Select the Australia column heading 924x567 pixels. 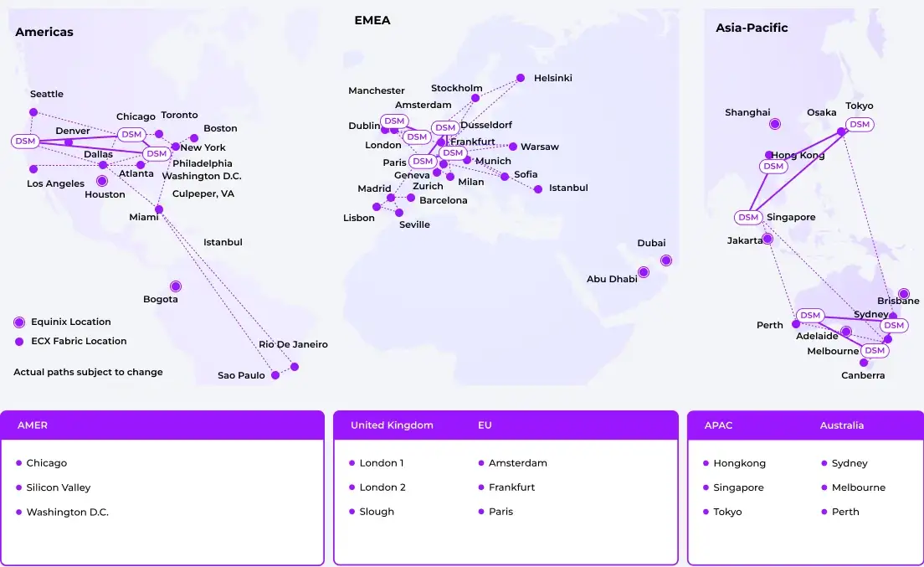pyautogui.click(x=841, y=425)
